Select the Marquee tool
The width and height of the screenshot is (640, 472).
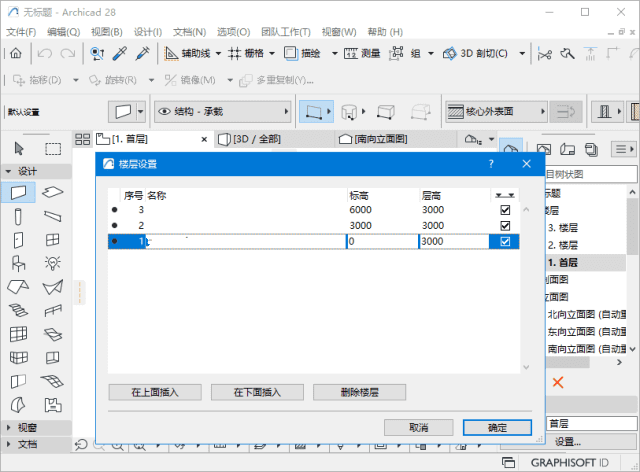click(53, 148)
